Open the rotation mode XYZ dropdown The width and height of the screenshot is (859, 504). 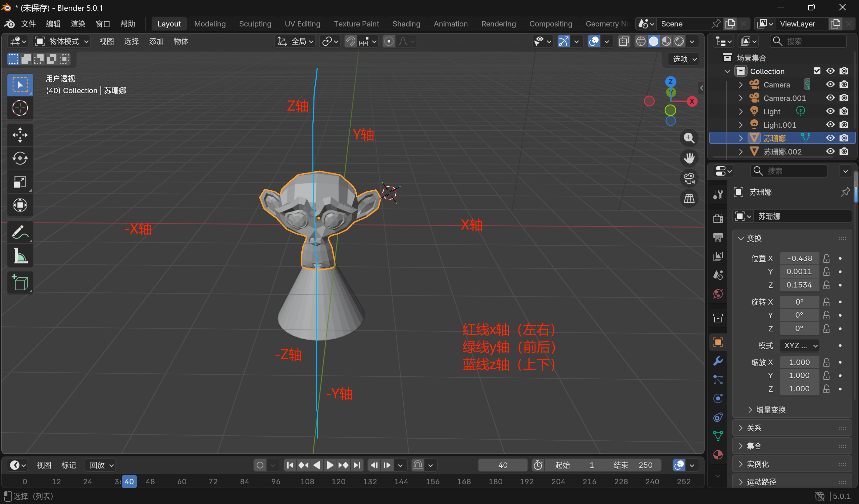tap(799, 345)
